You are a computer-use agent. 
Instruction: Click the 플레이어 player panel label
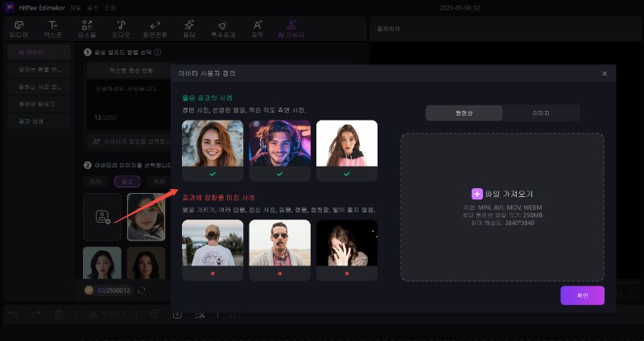click(389, 29)
